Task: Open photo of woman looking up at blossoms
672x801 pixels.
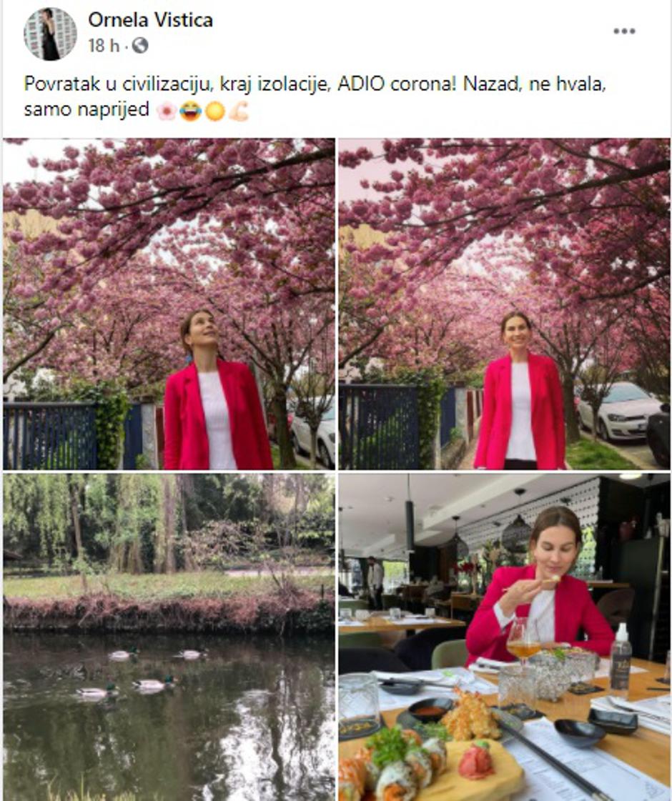Action: (x=169, y=304)
